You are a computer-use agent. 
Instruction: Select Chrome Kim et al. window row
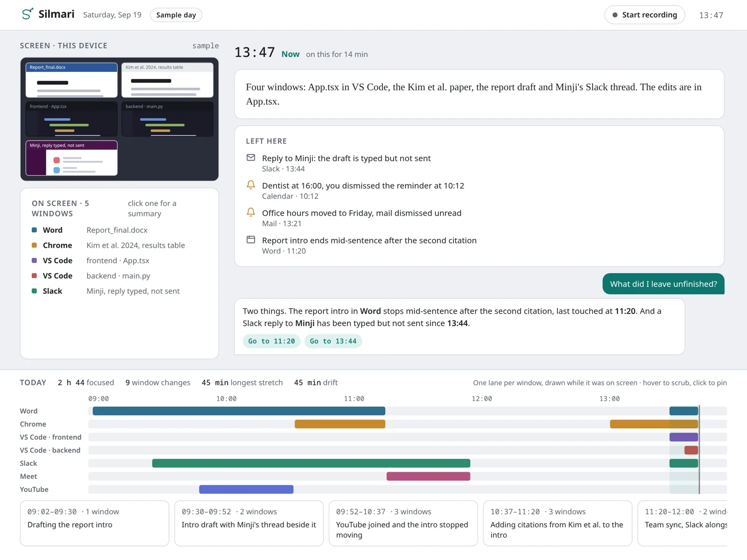[x=120, y=245]
